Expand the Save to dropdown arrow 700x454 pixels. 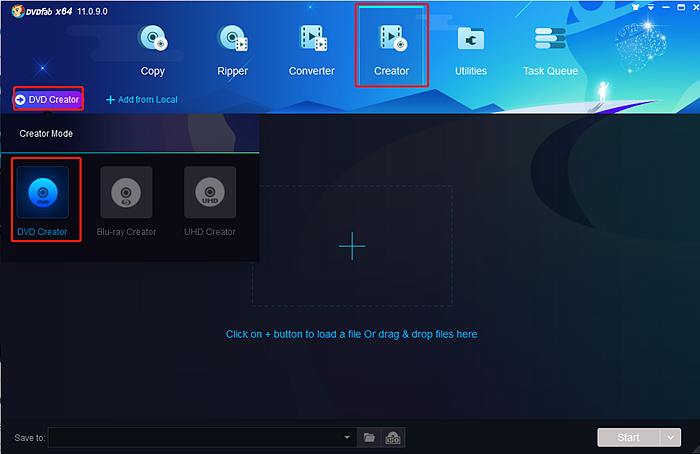[347, 437]
